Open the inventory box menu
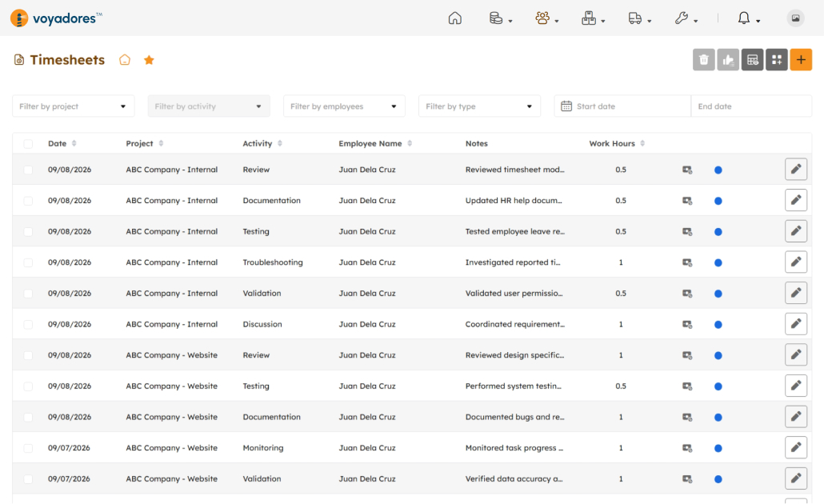The width and height of the screenshot is (824, 504). tap(593, 18)
